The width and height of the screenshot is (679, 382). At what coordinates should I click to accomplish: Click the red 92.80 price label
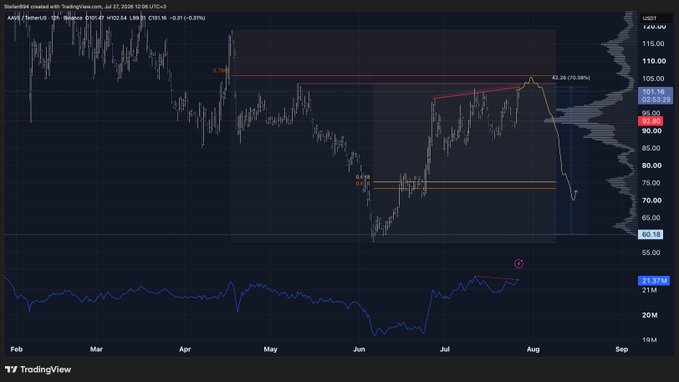click(650, 121)
